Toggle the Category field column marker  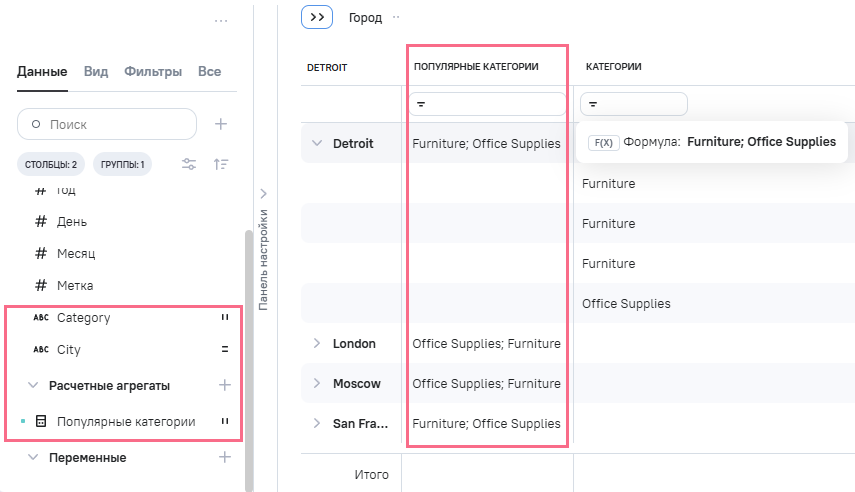(x=224, y=318)
